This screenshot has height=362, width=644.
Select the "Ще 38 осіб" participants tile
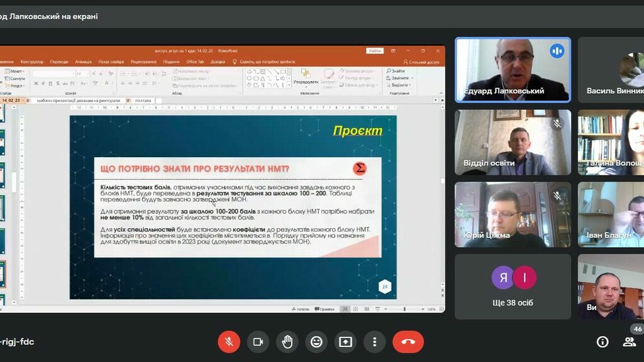[x=513, y=287]
